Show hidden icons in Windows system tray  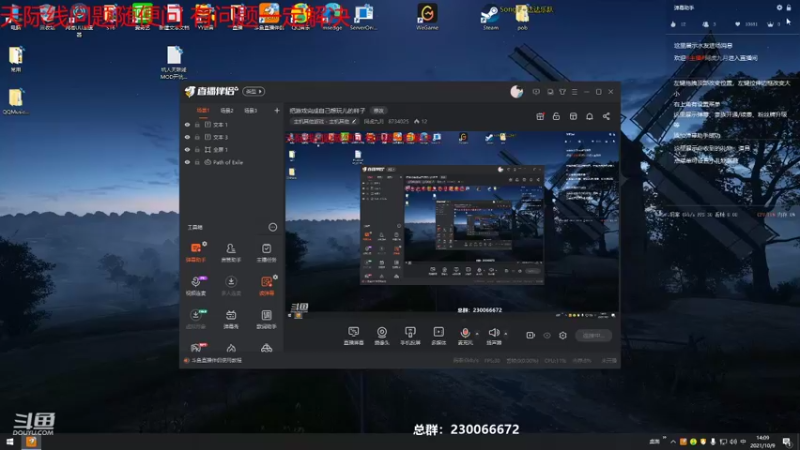tap(673, 441)
